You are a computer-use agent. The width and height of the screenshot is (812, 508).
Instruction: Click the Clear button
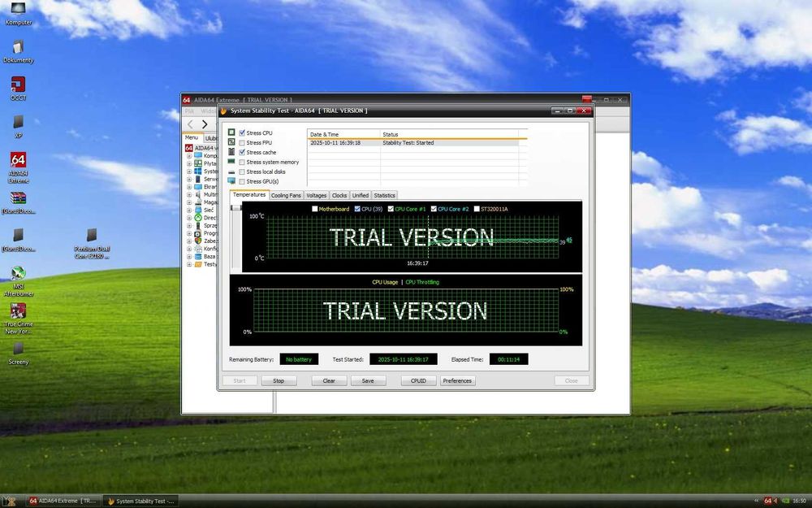(x=329, y=380)
